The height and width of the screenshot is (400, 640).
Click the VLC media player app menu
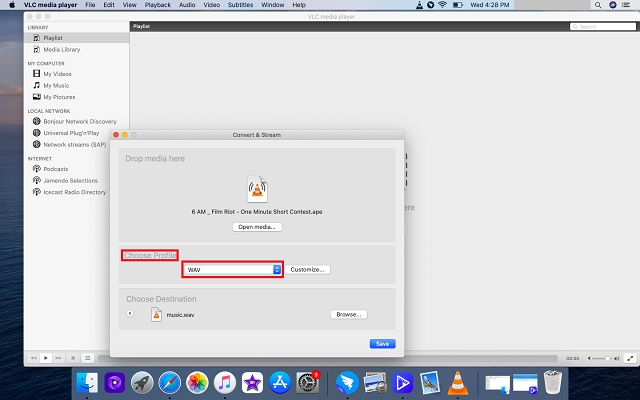click(x=50, y=5)
